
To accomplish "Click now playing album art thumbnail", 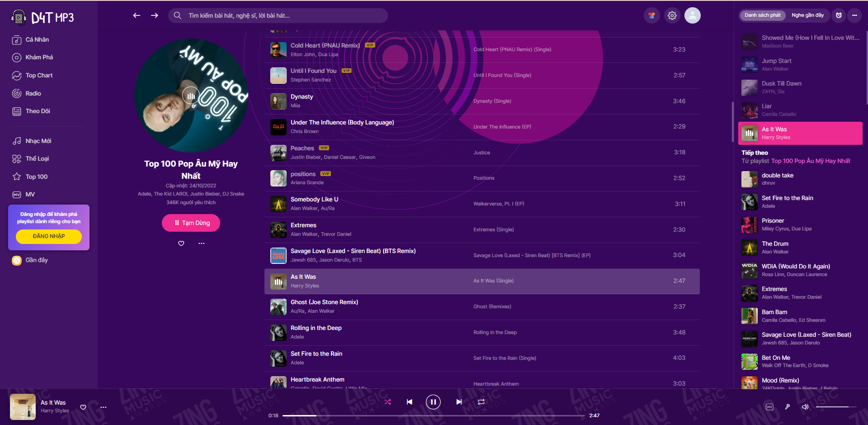I will coord(23,407).
